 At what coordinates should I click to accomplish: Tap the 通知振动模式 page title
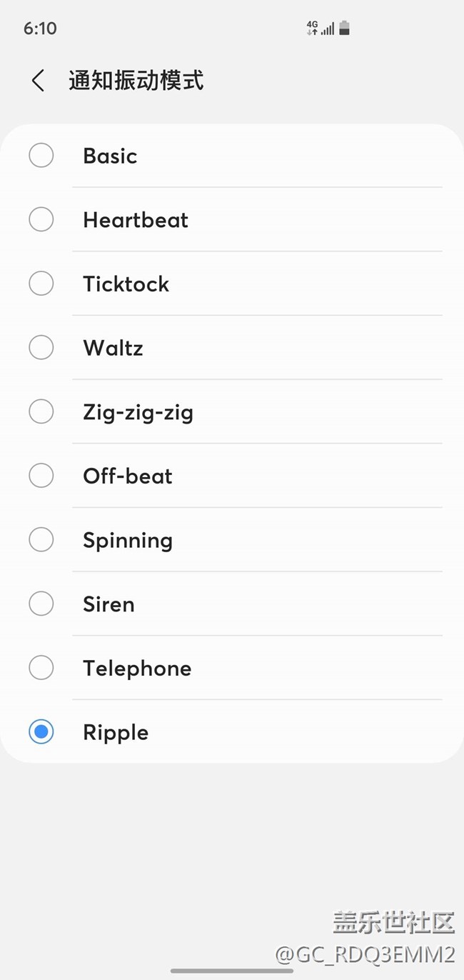tap(136, 81)
